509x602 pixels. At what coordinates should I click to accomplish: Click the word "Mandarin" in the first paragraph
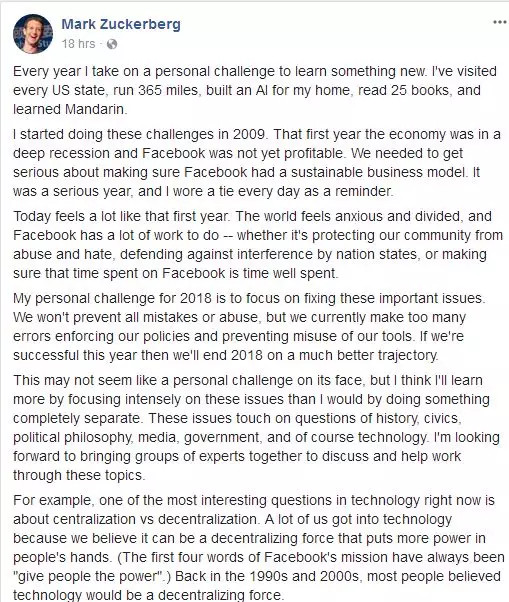[94, 109]
